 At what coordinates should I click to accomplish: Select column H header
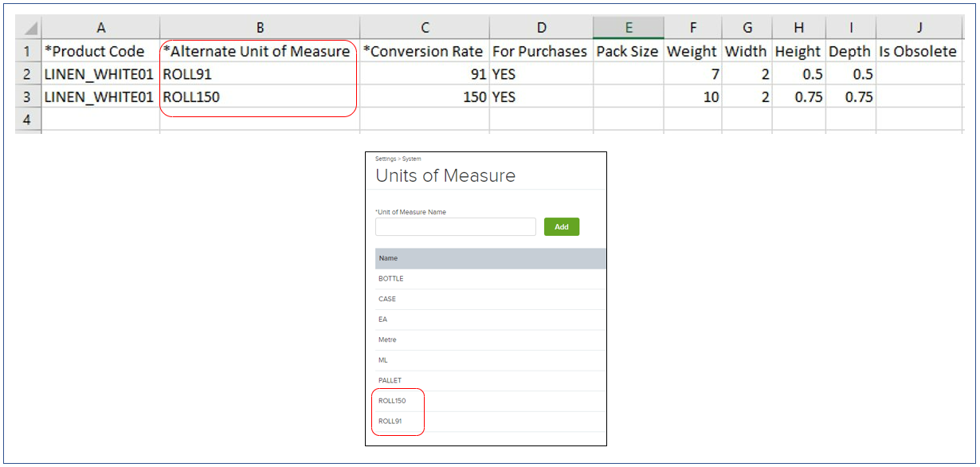[798, 28]
